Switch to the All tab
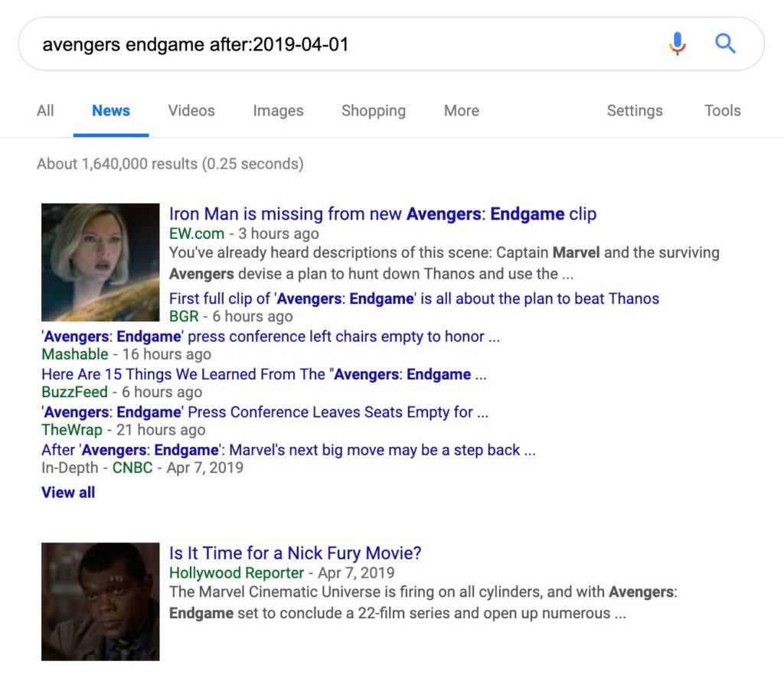784x681 pixels. [x=45, y=110]
